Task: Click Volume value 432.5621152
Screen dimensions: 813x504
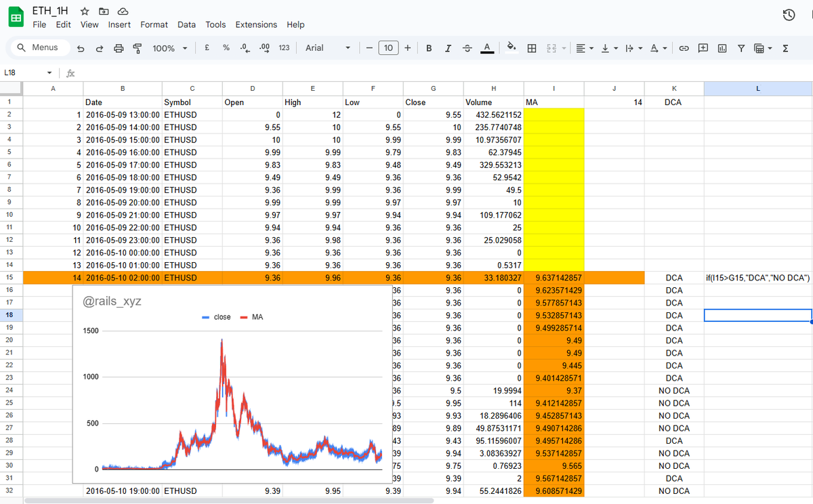Action: [x=494, y=115]
